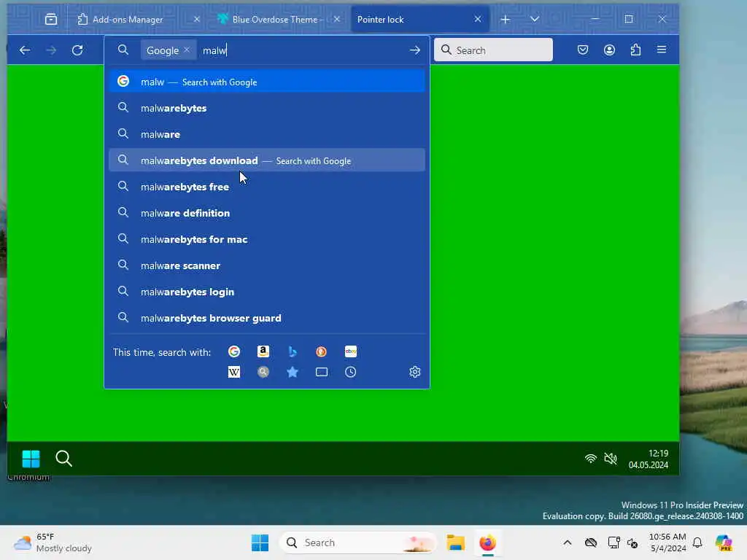
Task: Open the weather widget showing 65°F
Action: click(53, 542)
